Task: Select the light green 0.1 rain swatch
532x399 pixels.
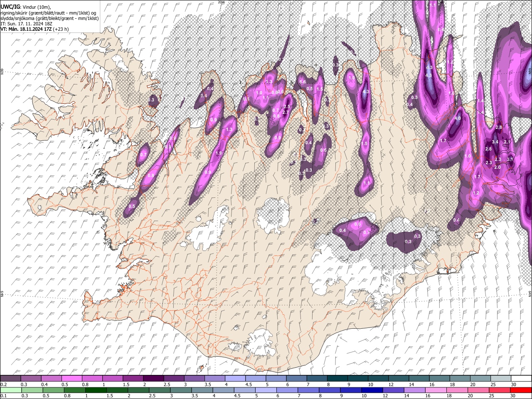Action: (10, 390)
